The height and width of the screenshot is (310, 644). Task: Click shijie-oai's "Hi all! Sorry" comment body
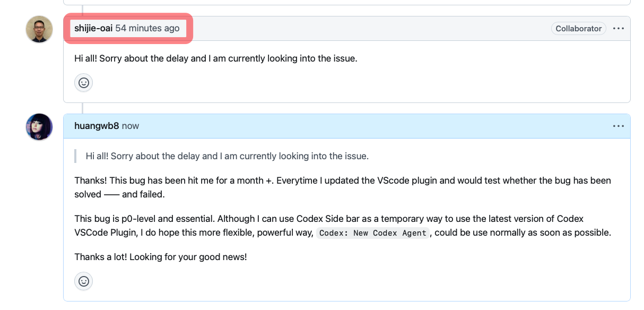point(215,58)
